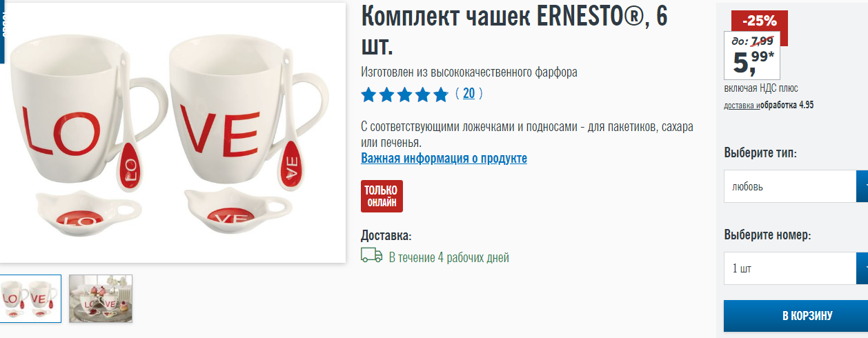Expand the Выберите тип dropdown arrow
868x338 pixels.
point(862,186)
